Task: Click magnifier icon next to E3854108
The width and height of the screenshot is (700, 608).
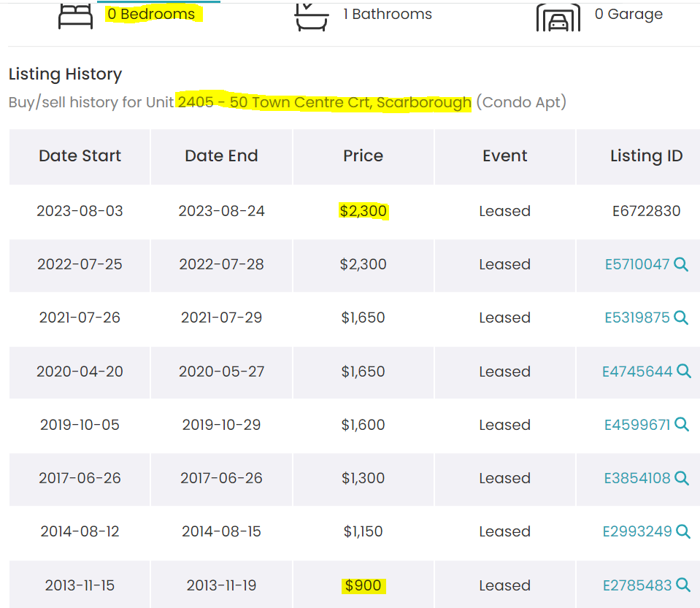Action: [x=681, y=477]
